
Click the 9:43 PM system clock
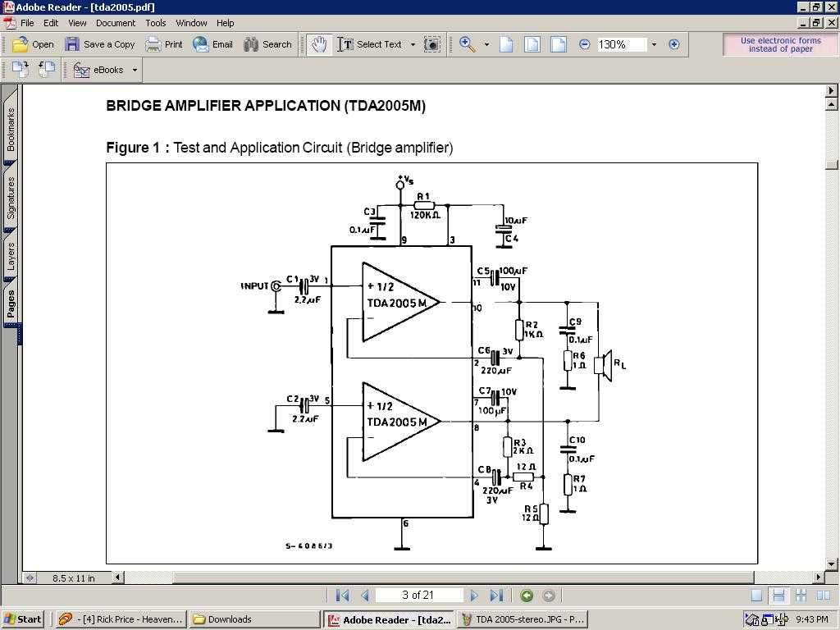[811, 619]
